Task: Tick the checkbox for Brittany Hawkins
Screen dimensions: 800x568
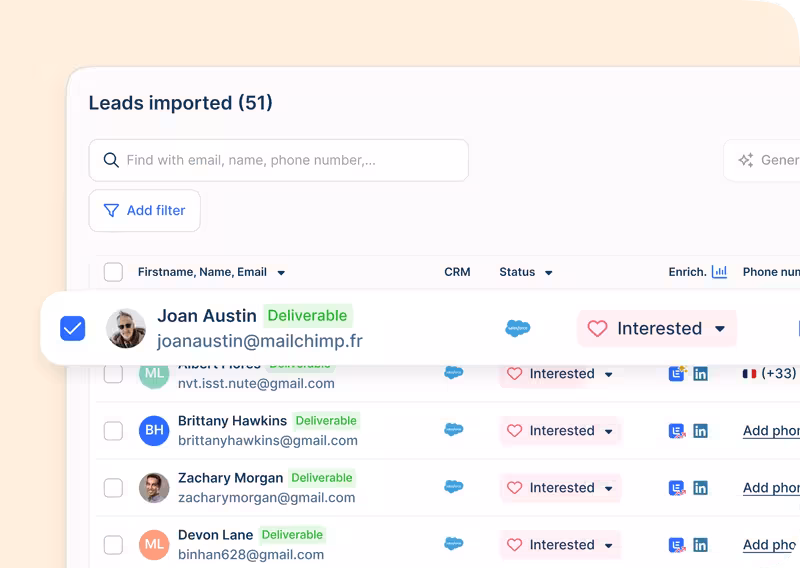Action: [113, 431]
